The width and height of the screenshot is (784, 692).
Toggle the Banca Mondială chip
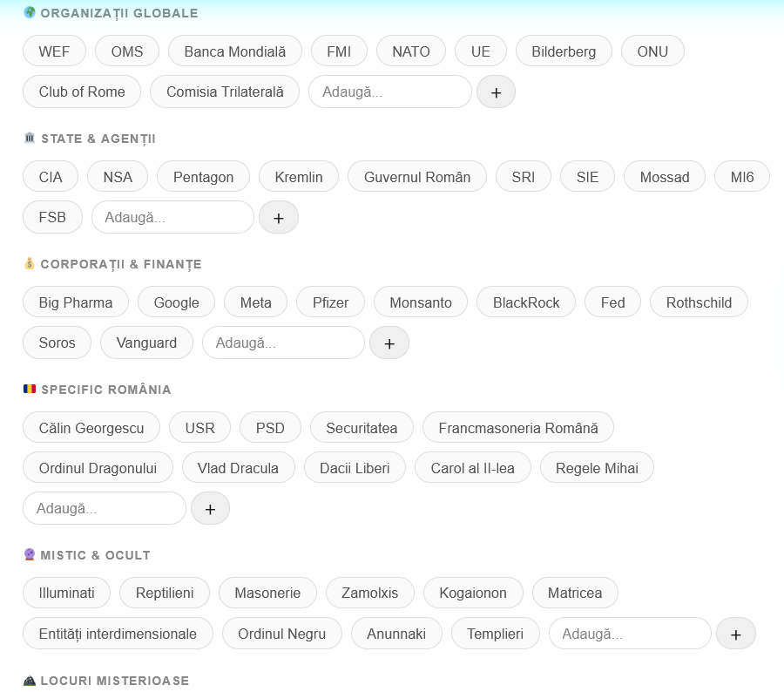[235, 51]
